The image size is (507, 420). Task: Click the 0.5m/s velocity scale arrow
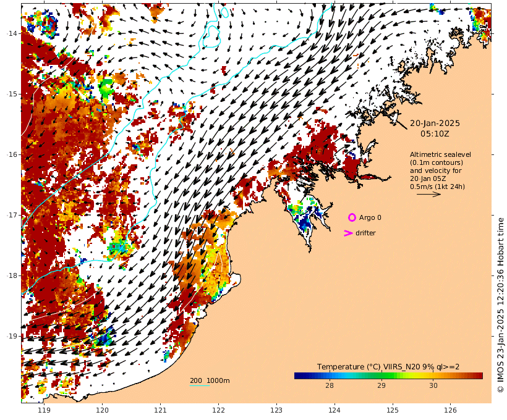(x=428, y=194)
